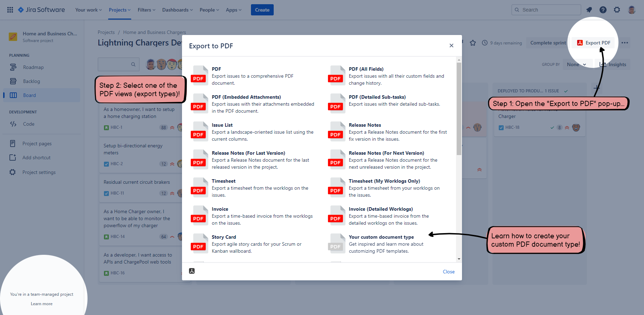Expand the Dashboards dropdown
Screen dimensions: 644x315
coord(177,10)
